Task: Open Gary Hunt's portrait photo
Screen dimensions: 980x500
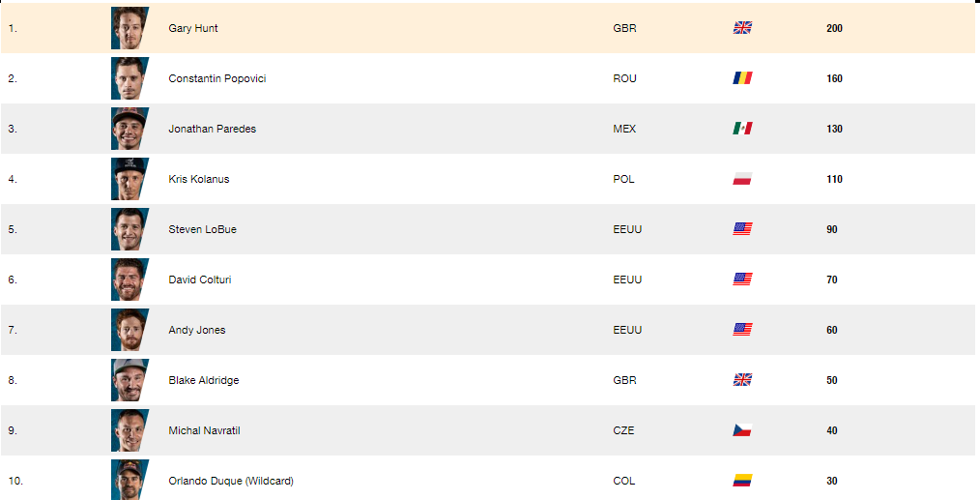Action: coord(130,28)
